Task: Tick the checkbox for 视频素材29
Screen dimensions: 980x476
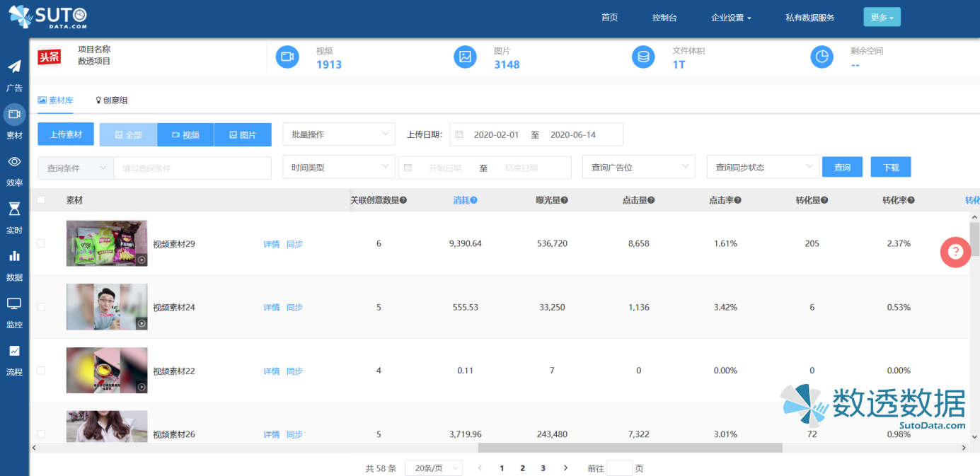Action: 41,243
